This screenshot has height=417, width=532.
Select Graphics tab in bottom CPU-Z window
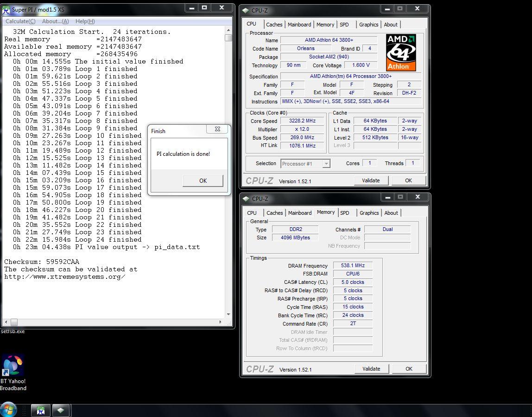point(369,213)
